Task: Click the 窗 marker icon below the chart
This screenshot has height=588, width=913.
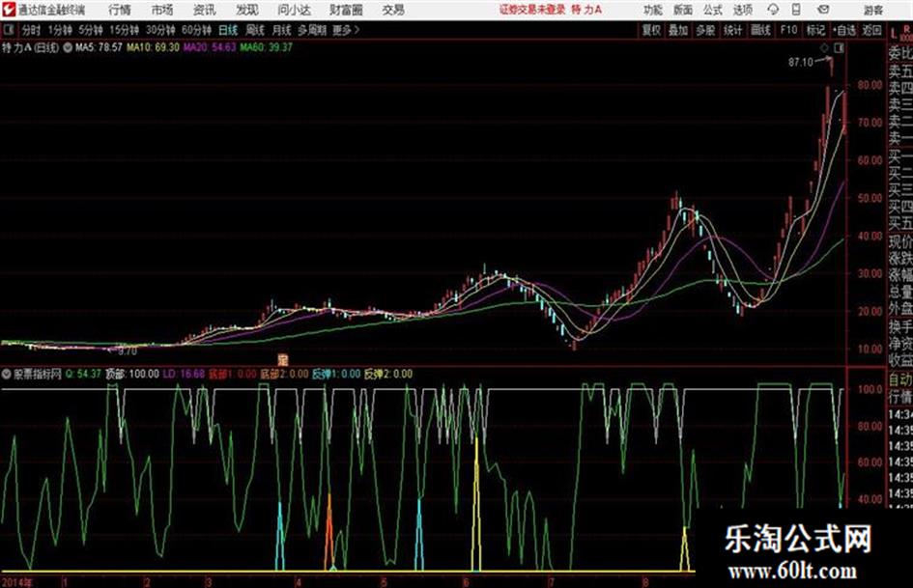Action: click(x=283, y=358)
